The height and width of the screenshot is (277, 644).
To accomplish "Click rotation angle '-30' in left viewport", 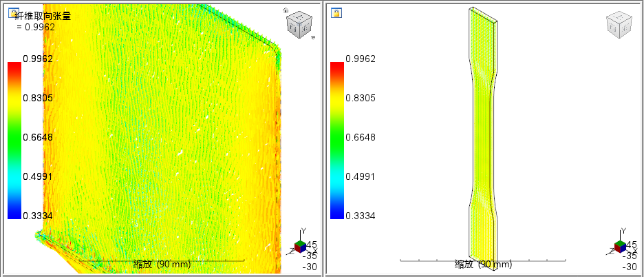I will point(309,267).
